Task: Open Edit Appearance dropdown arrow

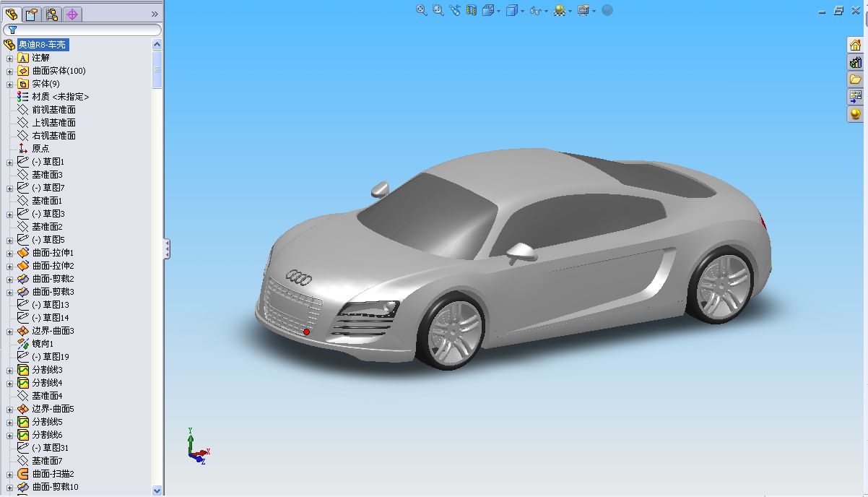Action: (570, 11)
